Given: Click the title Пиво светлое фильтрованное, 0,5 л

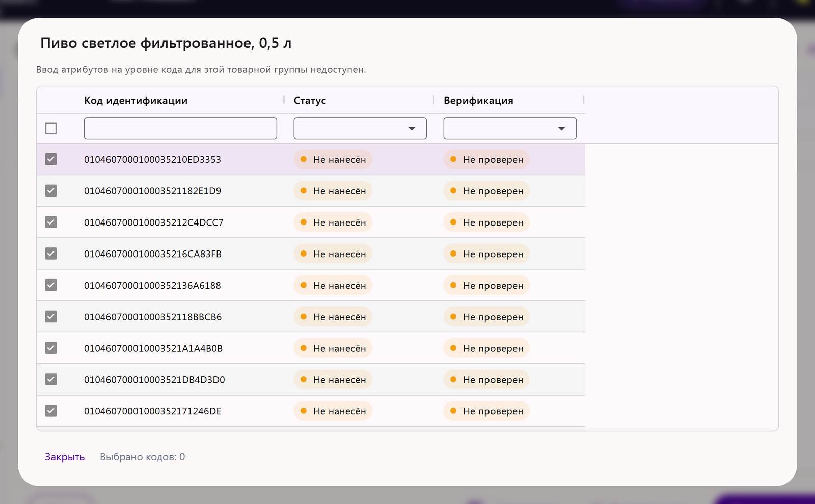Looking at the screenshot, I should click(x=166, y=43).
